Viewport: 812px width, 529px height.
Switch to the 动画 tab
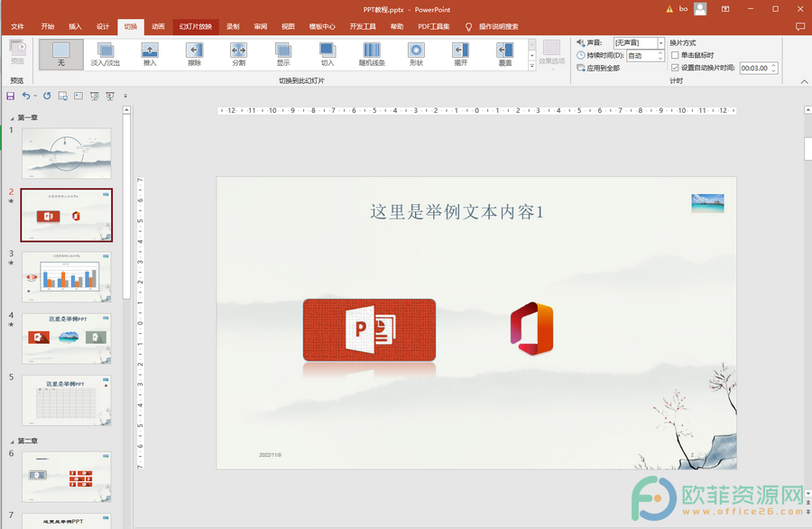point(158,26)
